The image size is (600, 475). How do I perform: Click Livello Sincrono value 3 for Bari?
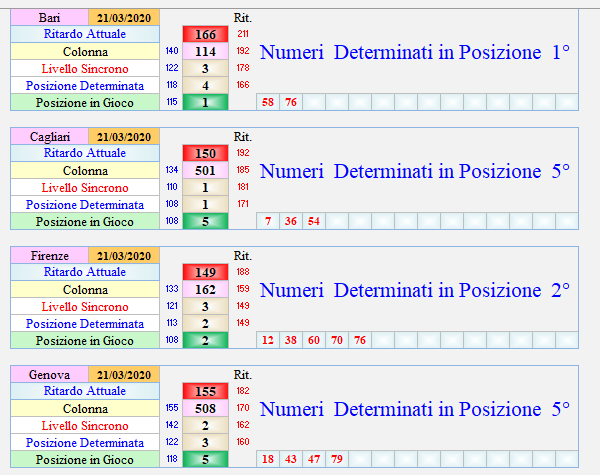pos(205,69)
